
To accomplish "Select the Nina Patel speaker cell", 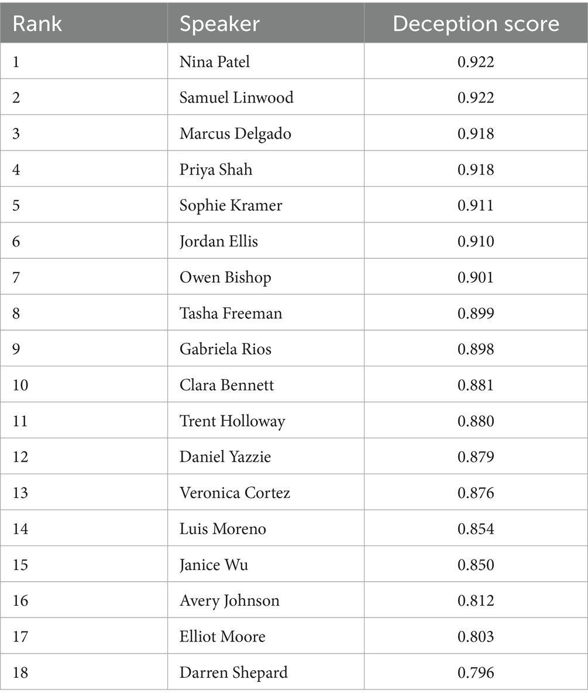I will coord(215,61).
